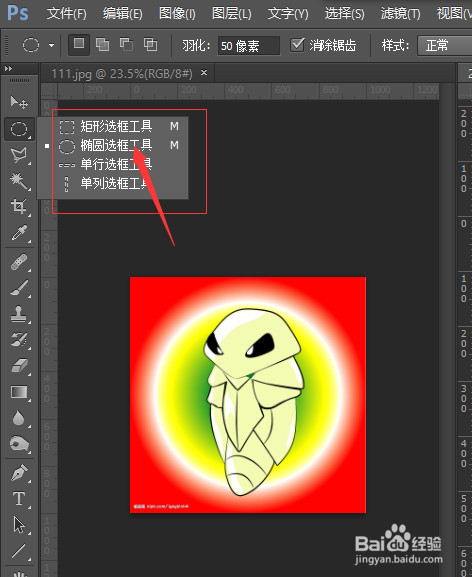The image size is (472, 577).
Task: Toggle the 消除锯齿 anti-alias checkbox
Action: 297,45
